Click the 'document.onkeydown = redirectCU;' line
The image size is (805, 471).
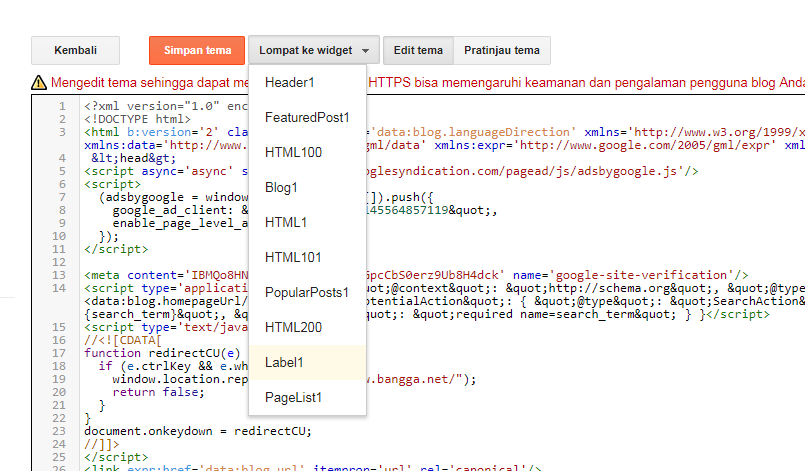198,431
